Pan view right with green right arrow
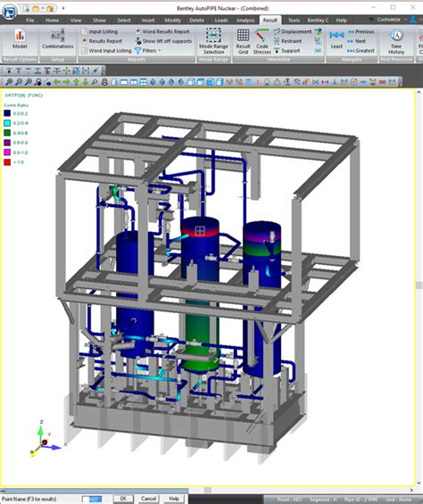 tap(66, 82)
